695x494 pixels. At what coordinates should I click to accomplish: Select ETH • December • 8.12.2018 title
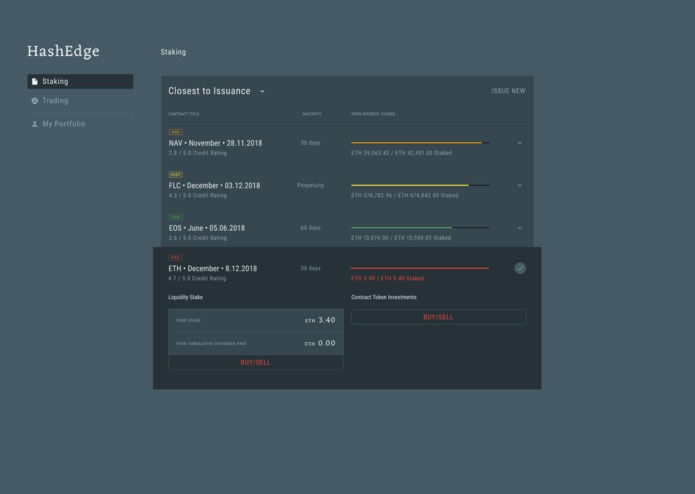coord(212,268)
